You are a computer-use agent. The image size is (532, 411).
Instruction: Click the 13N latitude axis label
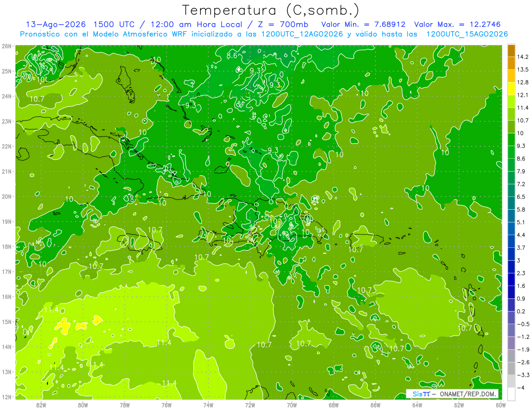(x=6, y=372)
